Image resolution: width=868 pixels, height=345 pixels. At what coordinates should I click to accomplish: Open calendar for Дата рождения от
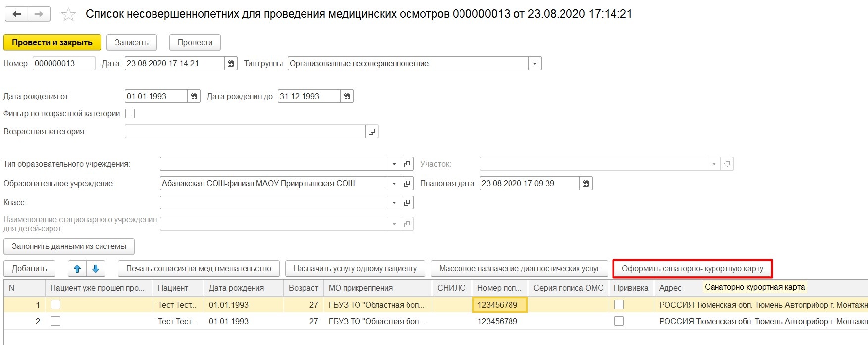[x=194, y=97]
